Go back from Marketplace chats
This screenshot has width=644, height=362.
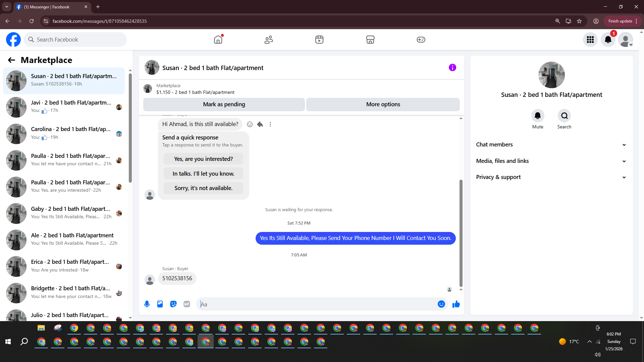tap(11, 60)
